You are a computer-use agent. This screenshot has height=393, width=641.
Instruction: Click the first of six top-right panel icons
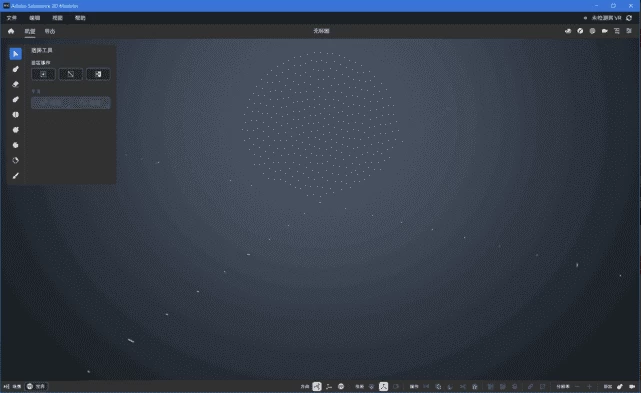coord(568,31)
